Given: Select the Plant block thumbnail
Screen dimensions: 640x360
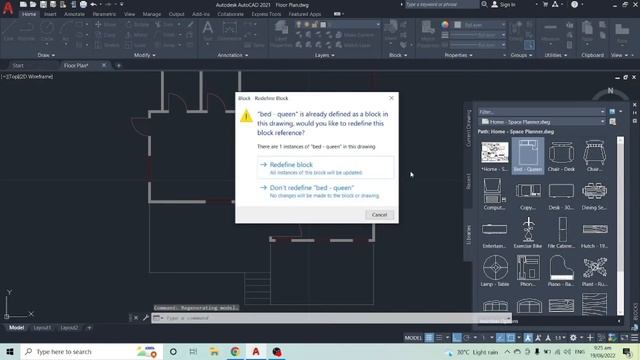Looking at the screenshot, I should click(x=595, y=271).
